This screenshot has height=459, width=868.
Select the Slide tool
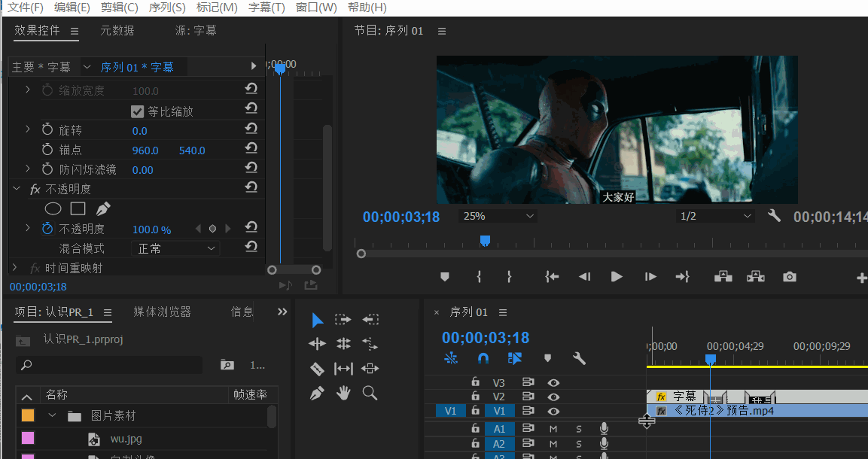tap(370, 368)
